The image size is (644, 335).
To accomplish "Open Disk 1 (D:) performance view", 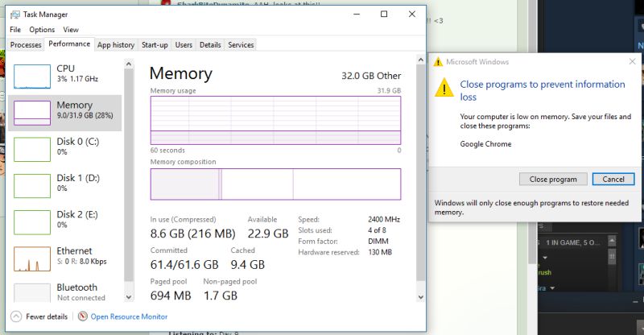I will [65, 186].
